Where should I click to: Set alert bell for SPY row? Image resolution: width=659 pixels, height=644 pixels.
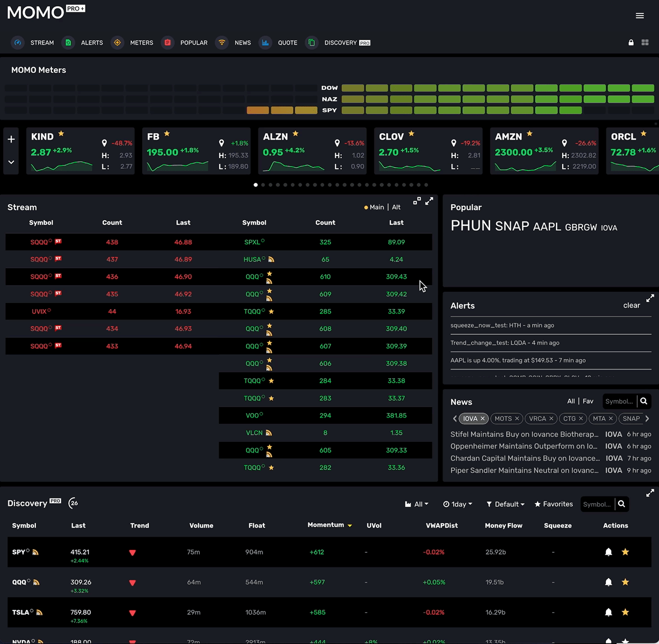point(608,552)
